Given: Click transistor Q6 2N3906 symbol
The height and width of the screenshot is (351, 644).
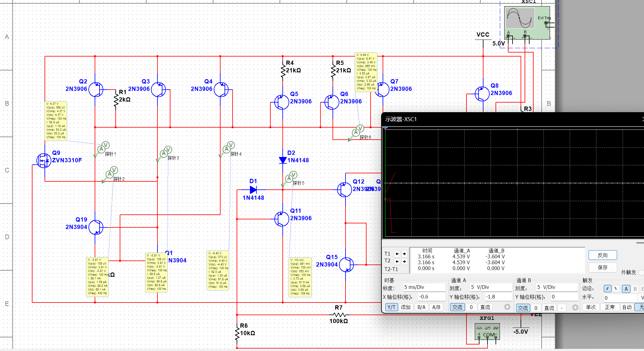Looking at the screenshot, I should pyautogui.click(x=332, y=102).
